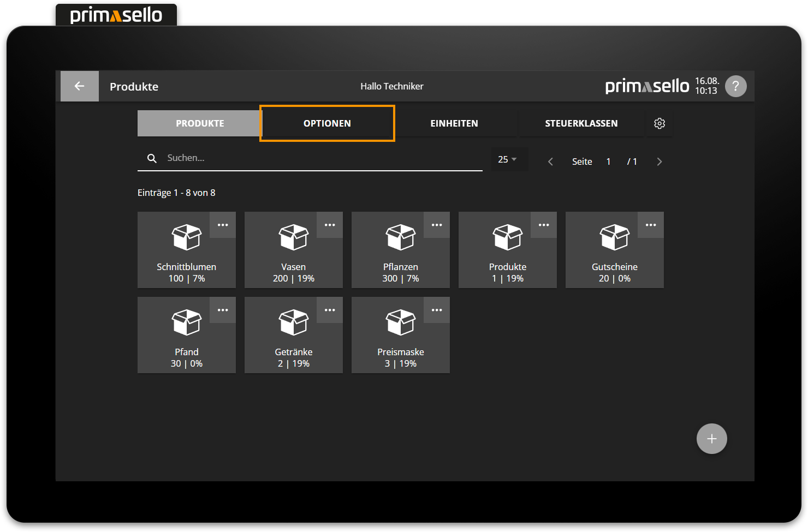
Task: Switch to the Einheiten tab
Action: point(454,123)
